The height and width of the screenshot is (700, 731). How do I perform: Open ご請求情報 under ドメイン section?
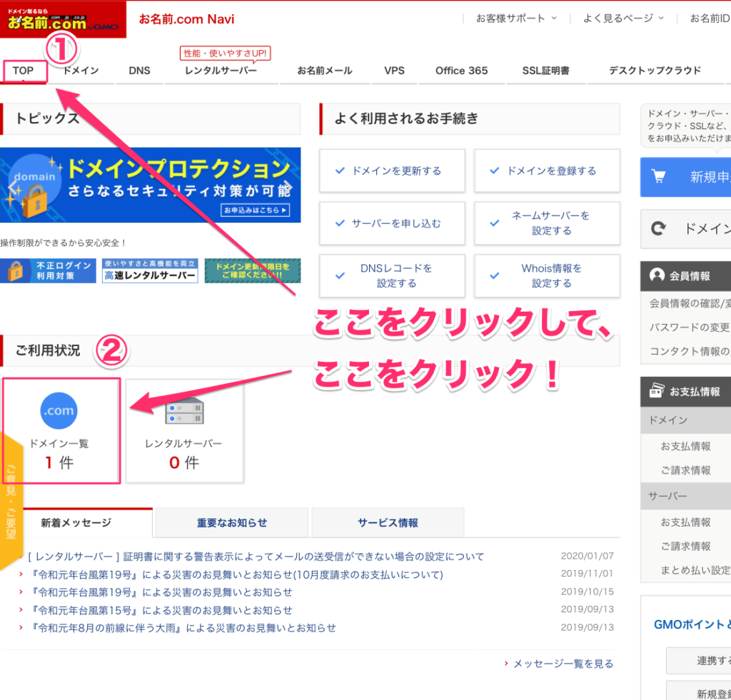point(686,470)
